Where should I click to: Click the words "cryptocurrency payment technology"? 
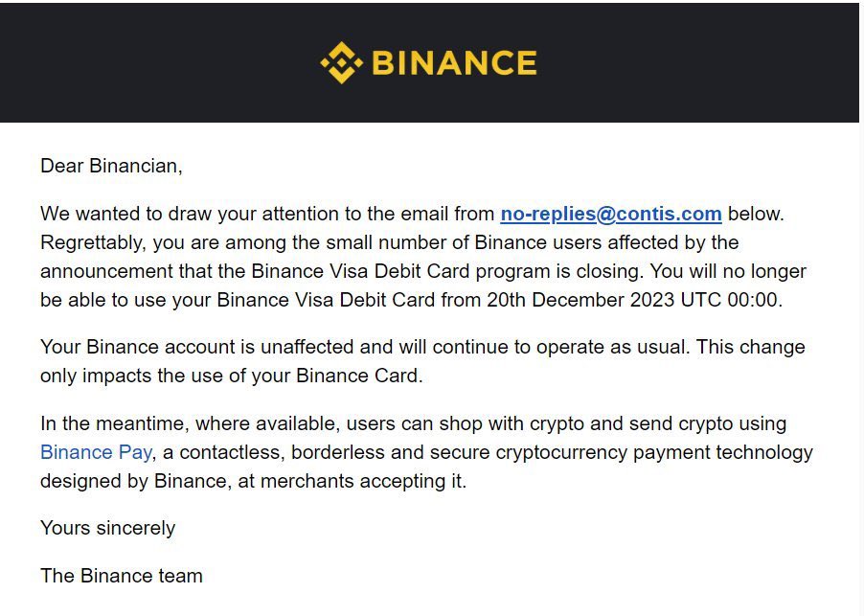point(654,452)
